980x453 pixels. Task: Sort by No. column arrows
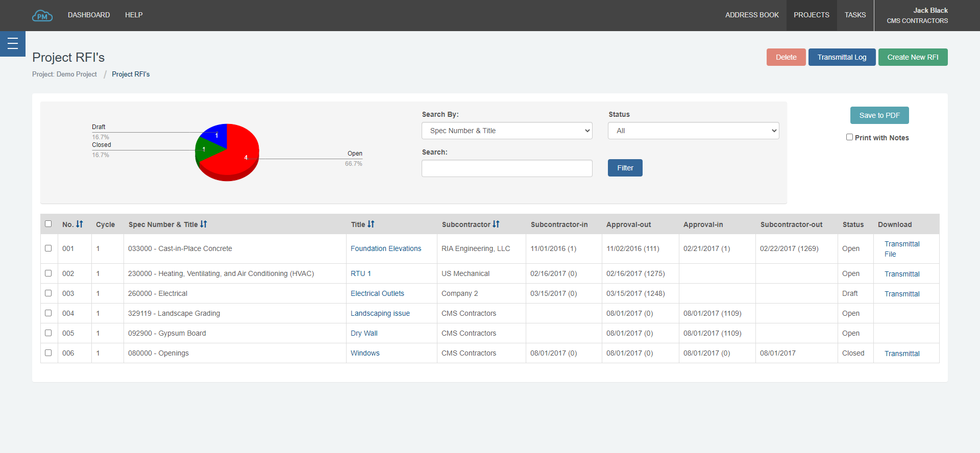click(80, 224)
